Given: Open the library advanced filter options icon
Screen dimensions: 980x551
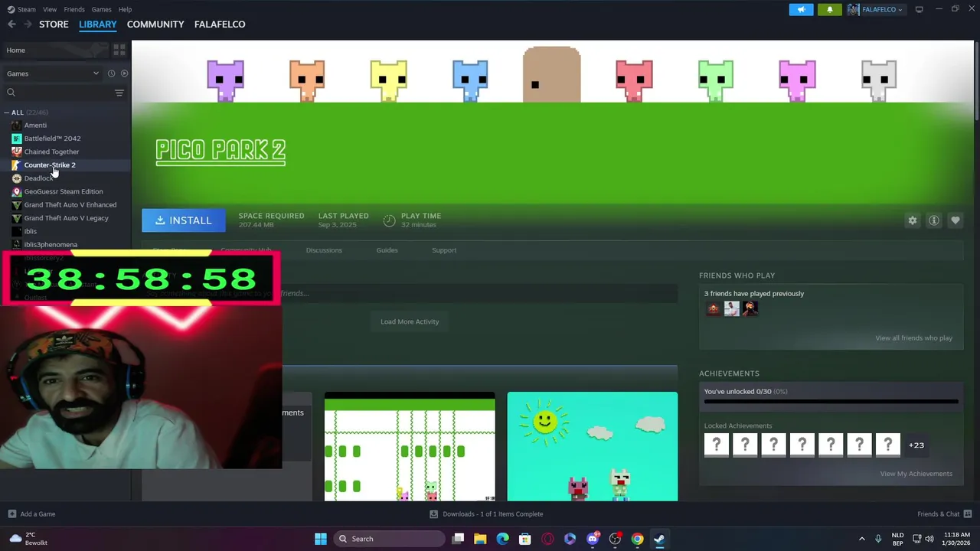Looking at the screenshot, I should coord(119,93).
